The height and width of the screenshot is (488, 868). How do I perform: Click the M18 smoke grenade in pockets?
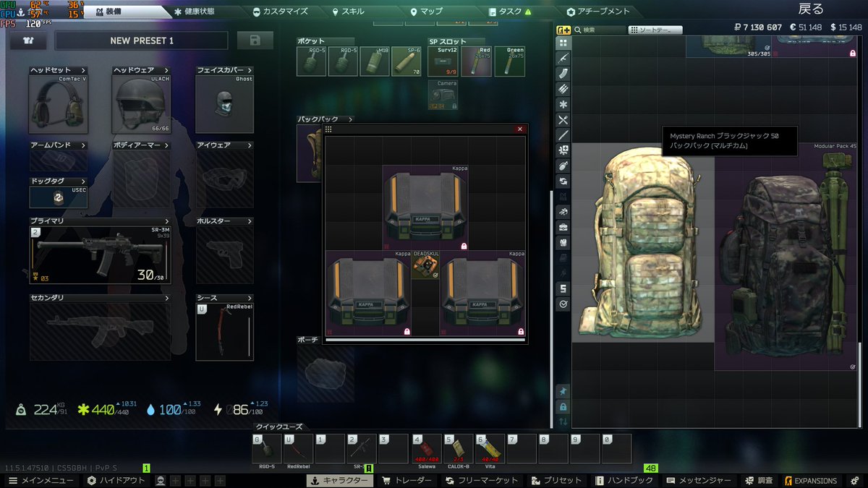tap(375, 61)
